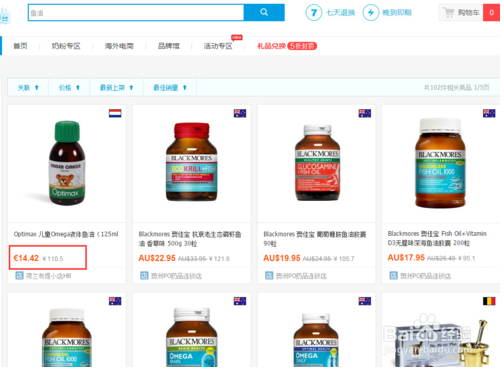
Task: Open the Blackmores Fish Oil+Vitamin D3 title
Action: pyautogui.click(x=437, y=238)
